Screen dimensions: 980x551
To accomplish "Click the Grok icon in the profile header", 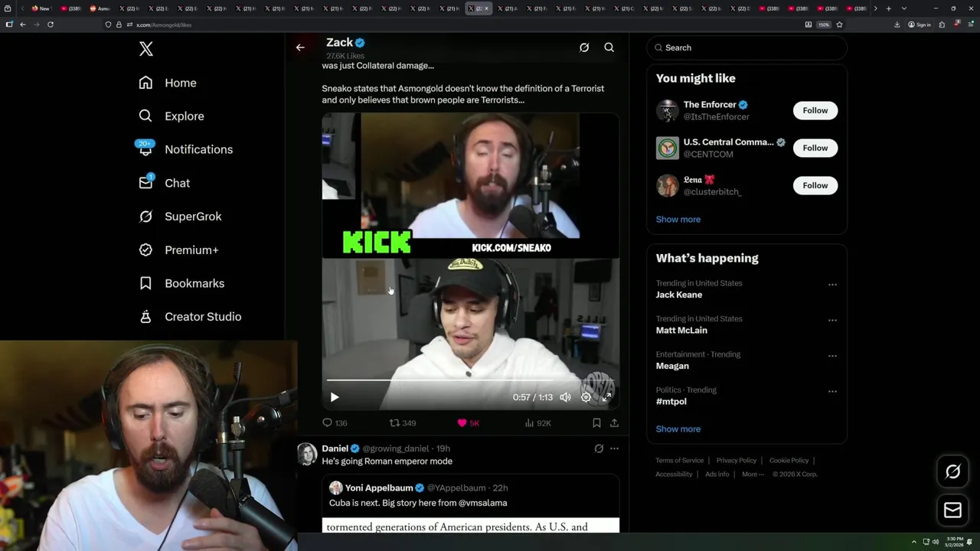I will [584, 47].
